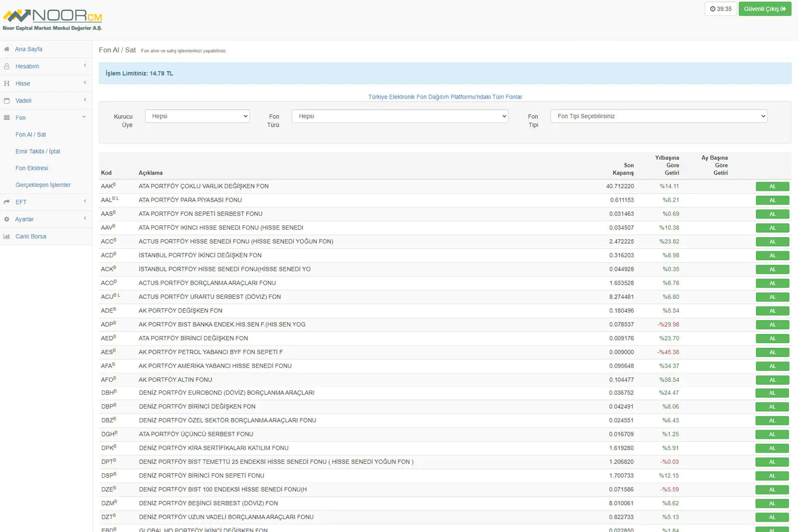Click AL button for AFO altın fonu
Image resolution: width=798 pixels, height=532 pixels.
click(x=772, y=380)
